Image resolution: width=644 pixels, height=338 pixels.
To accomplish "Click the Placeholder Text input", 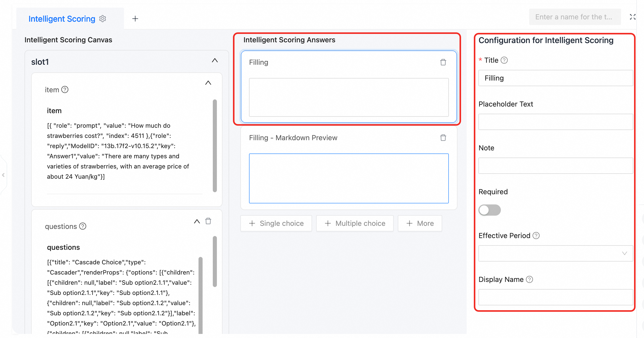I will click(555, 122).
